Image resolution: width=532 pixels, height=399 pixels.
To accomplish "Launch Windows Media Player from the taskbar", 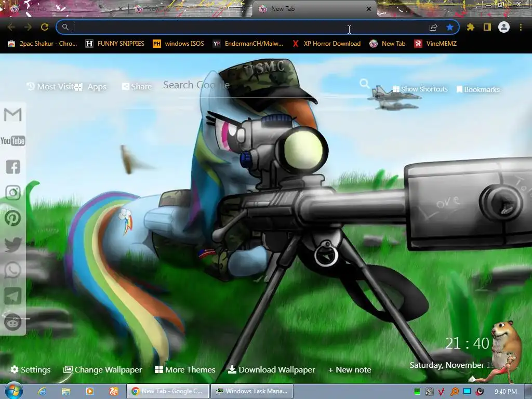I will click(90, 391).
